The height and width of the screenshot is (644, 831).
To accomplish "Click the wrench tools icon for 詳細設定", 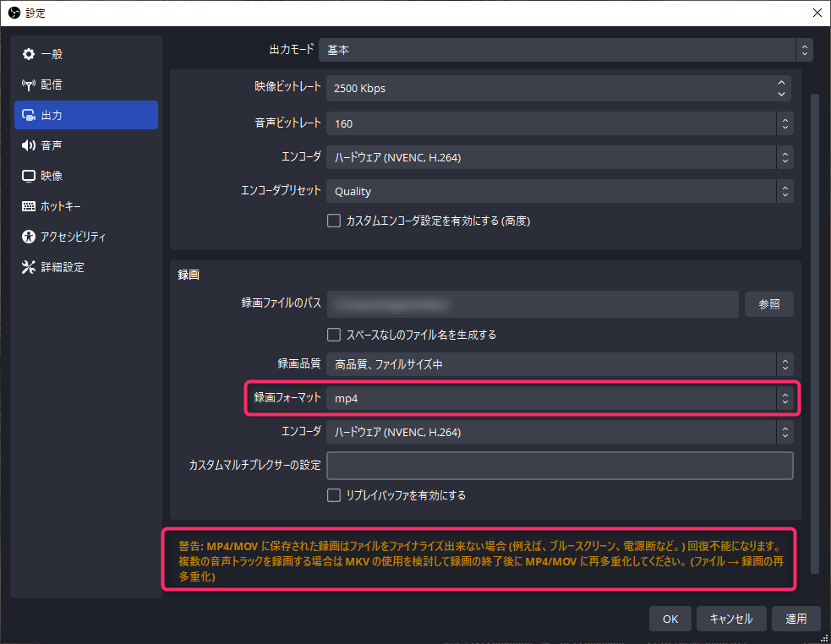I will (x=29, y=267).
